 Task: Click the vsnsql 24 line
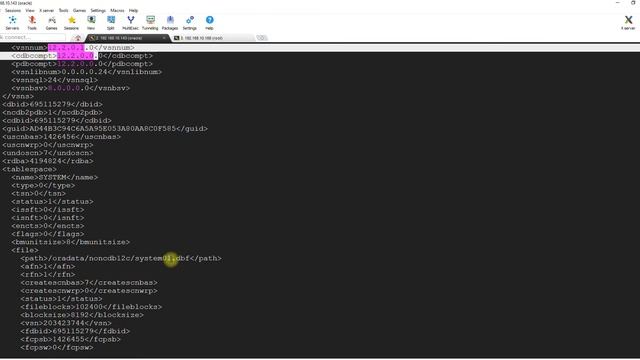55,80
